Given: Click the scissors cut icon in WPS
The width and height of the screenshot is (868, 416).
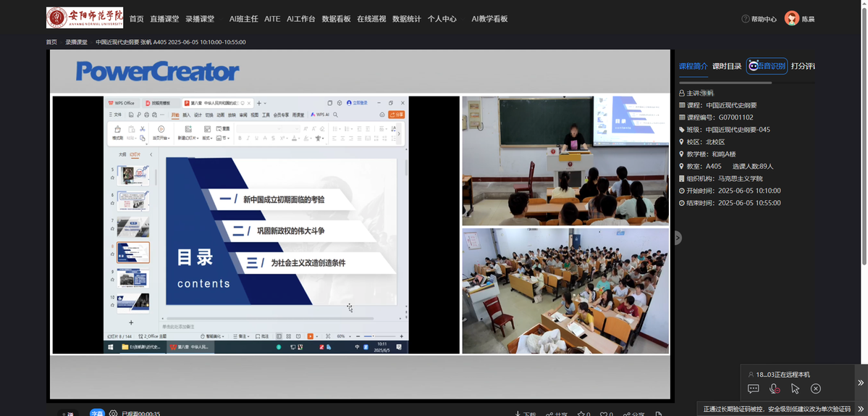Looking at the screenshot, I should (x=143, y=128).
